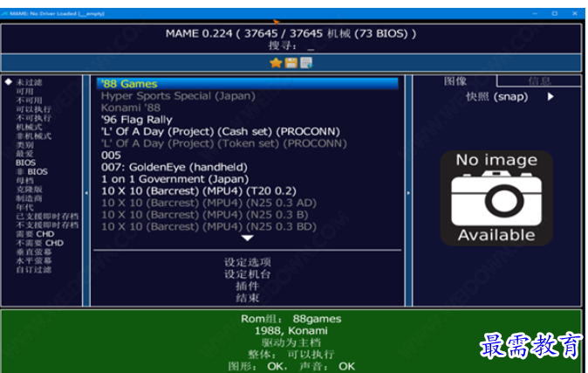The width and height of the screenshot is (588, 373).
Task: Select the 已支援即时存档 filter
Action: pos(47,217)
